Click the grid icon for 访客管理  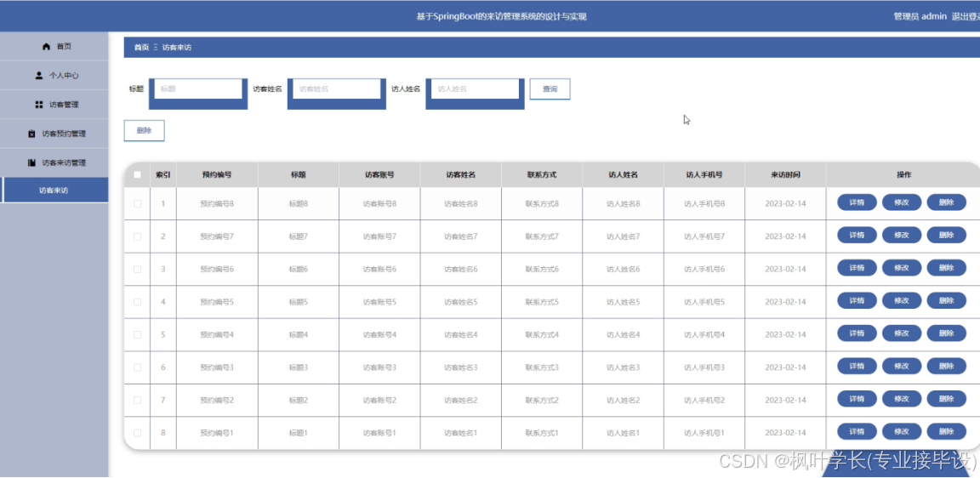[39, 105]
